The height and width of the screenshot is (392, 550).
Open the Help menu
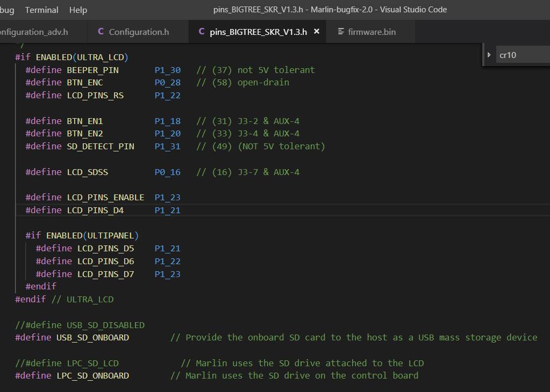click(78, 10)
